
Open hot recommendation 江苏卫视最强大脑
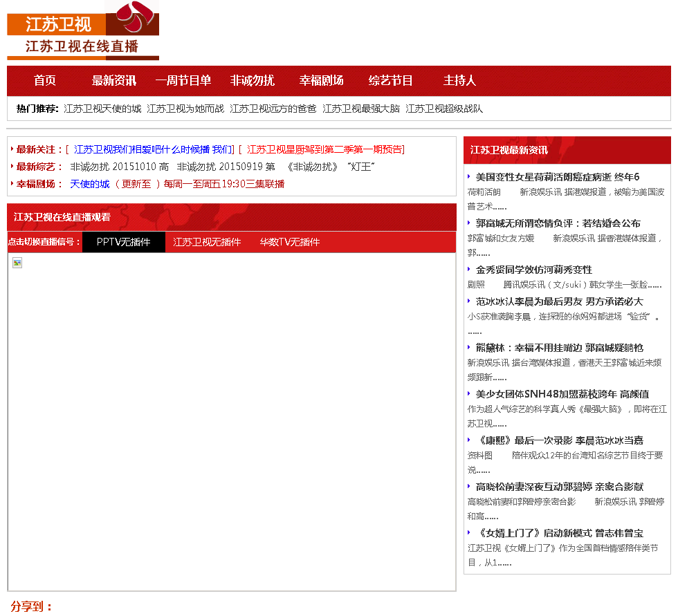coord(361,109)
